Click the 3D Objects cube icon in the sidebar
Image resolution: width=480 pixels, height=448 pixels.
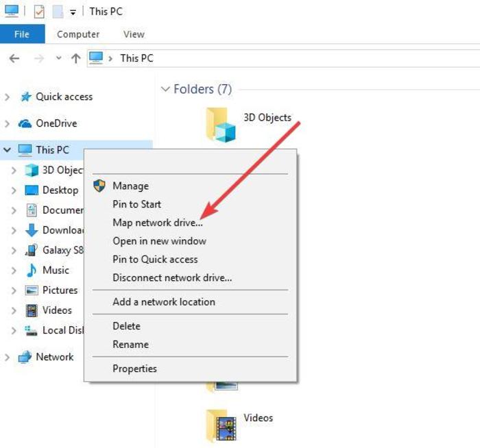[32, 170]
